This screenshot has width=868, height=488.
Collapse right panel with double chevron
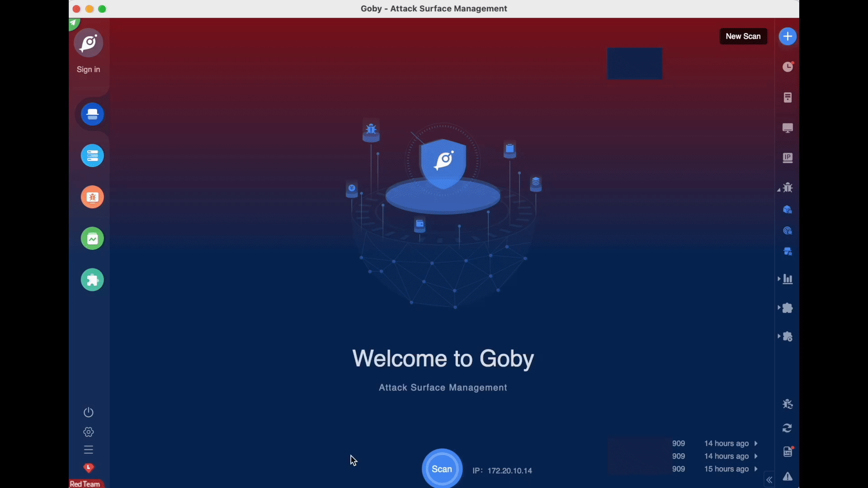[x=769, y=480]
